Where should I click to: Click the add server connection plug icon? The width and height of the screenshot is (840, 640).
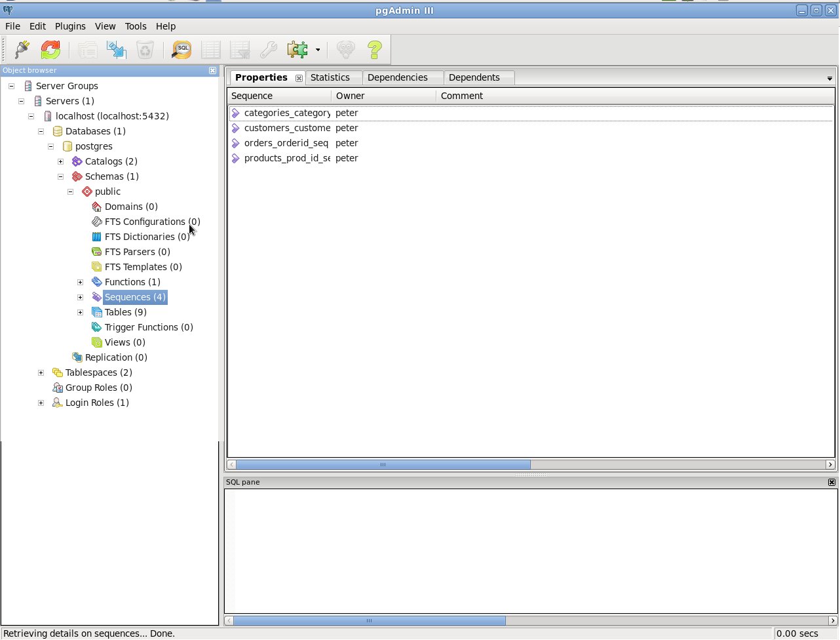tap(22, 50)
